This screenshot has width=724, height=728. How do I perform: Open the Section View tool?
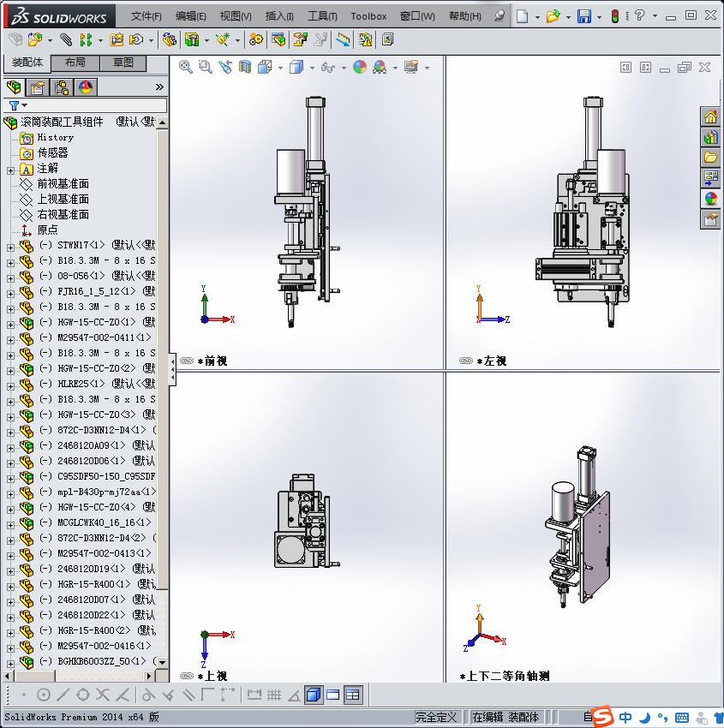pyautogui.click(x=246, y=67)
